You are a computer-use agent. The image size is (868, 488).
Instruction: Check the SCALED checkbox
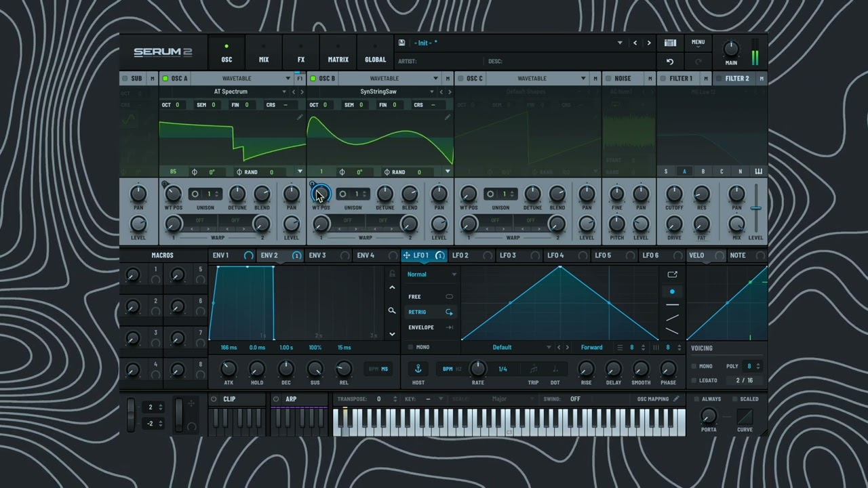click(x=734, y=399)
